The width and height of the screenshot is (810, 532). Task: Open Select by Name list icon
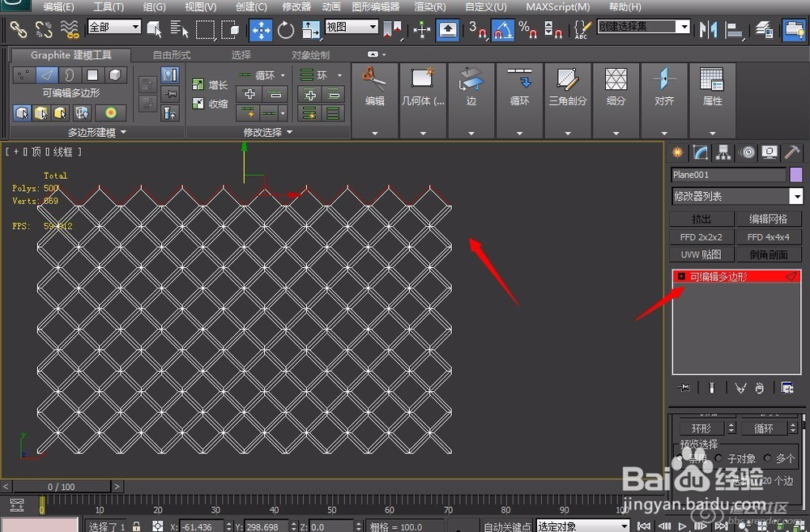(179, 29)
